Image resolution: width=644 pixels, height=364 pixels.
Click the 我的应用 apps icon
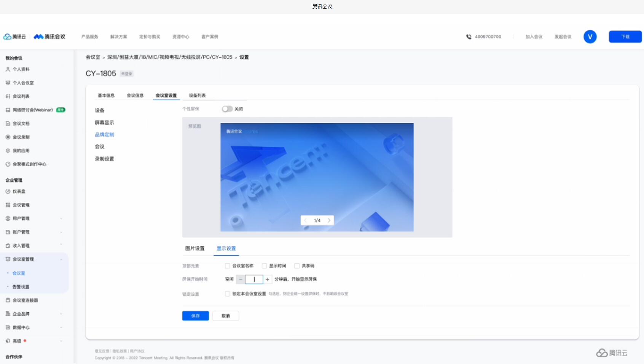click(x=8, y=151)
